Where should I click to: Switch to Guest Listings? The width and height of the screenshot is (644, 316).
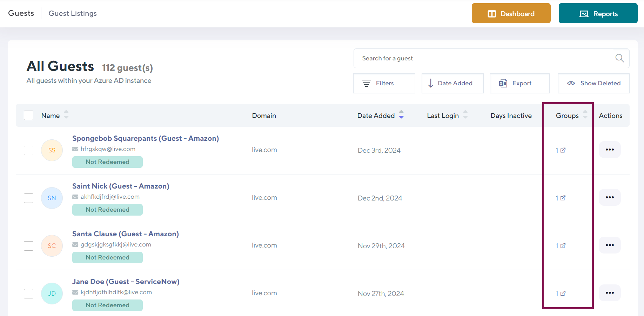coord(73,13)
